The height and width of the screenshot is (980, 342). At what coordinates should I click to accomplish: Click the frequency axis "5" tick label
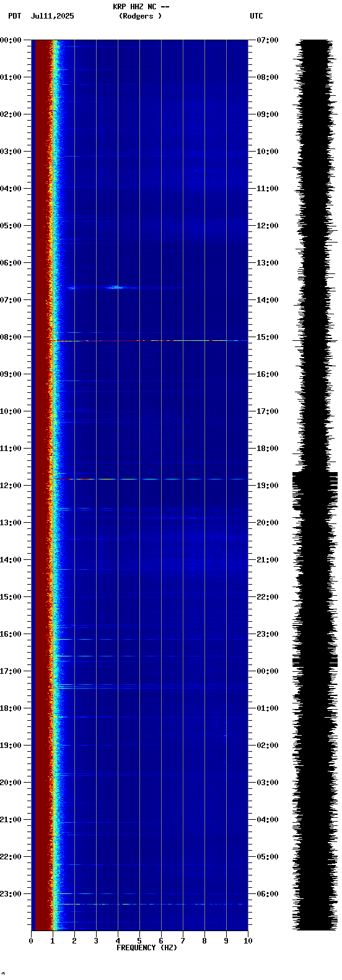pos(139,941)
